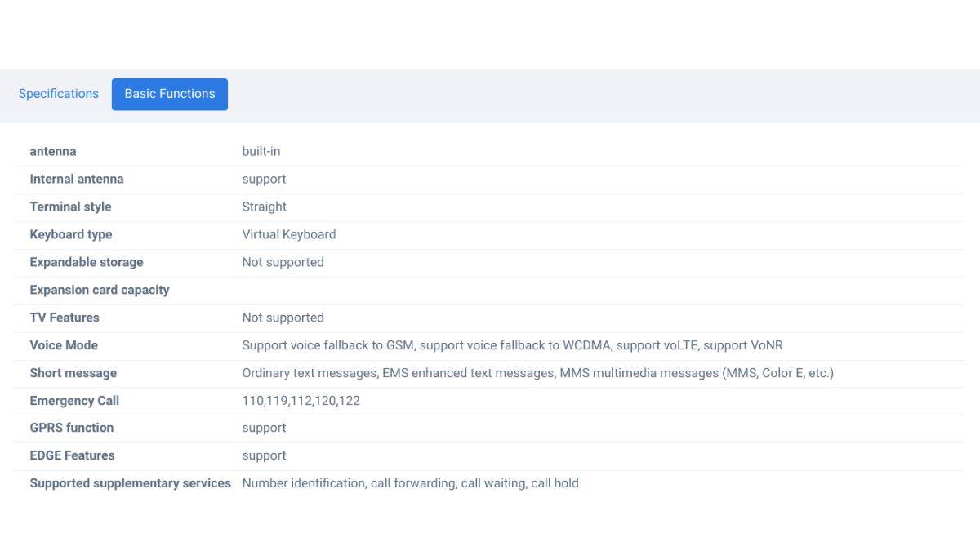Click the TV Features label
Screen dimensions: 980x551
[x=65, y=318]
